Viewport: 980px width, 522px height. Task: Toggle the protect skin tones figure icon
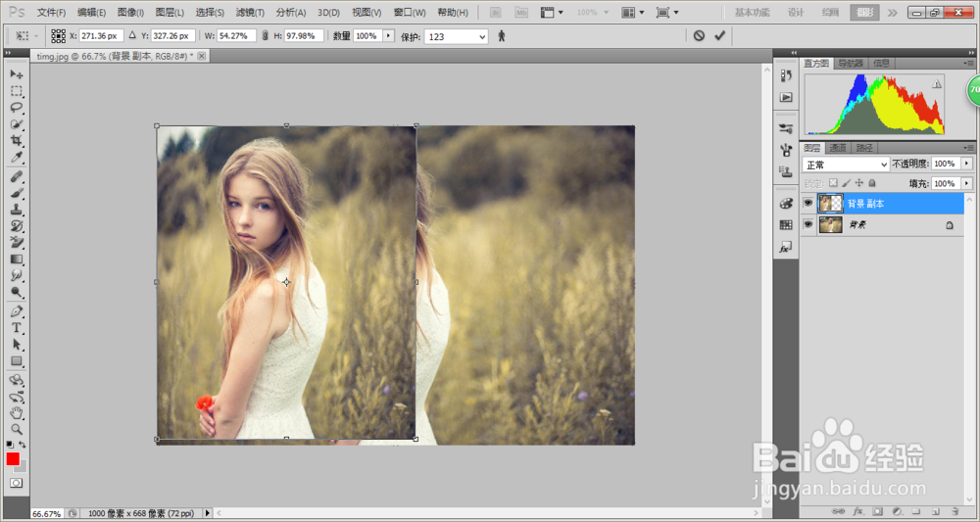point(502,35)
